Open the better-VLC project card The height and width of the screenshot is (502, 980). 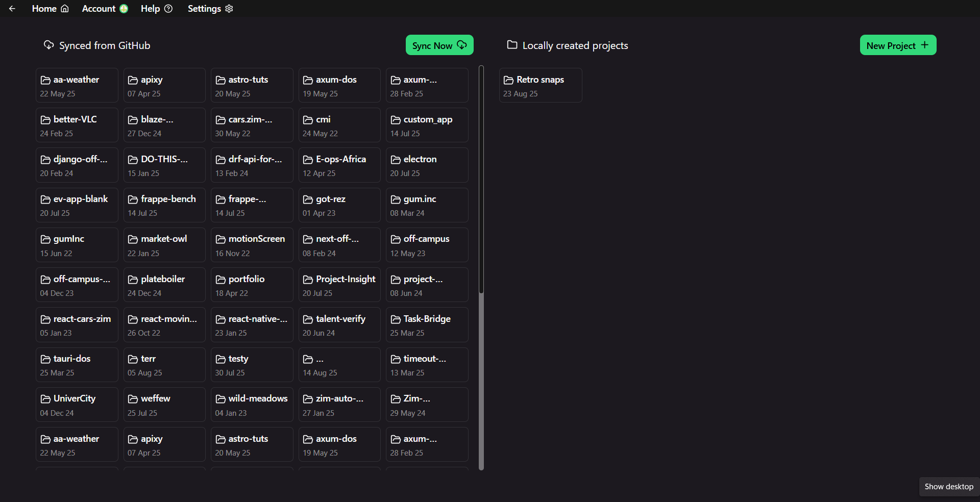click(77, 125)
